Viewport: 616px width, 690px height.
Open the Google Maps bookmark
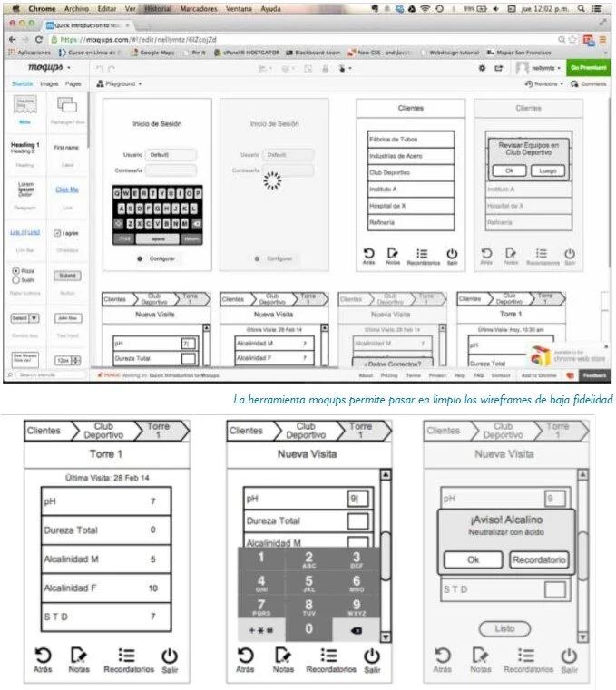click(x=152, y=53)
